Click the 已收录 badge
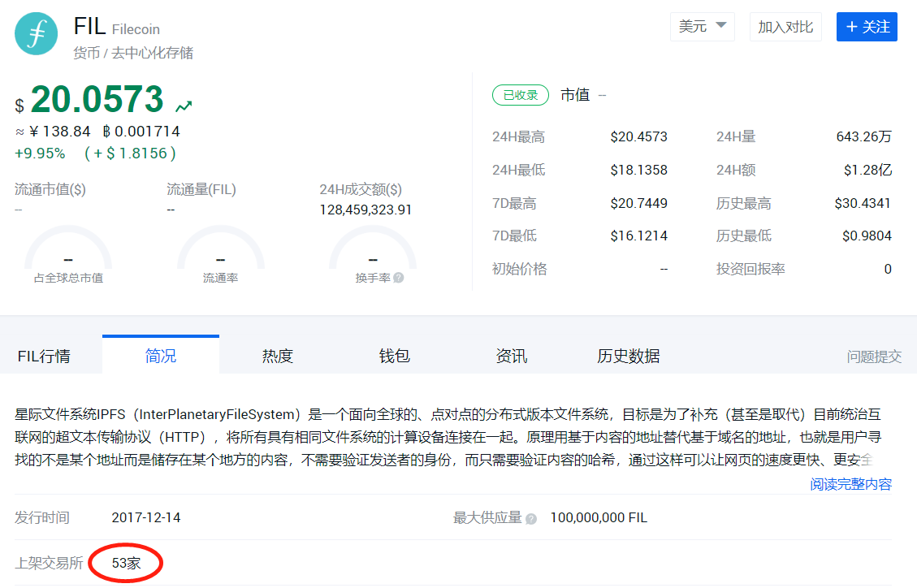This screenshot has height=588, width=917. [x=521, y=95]
